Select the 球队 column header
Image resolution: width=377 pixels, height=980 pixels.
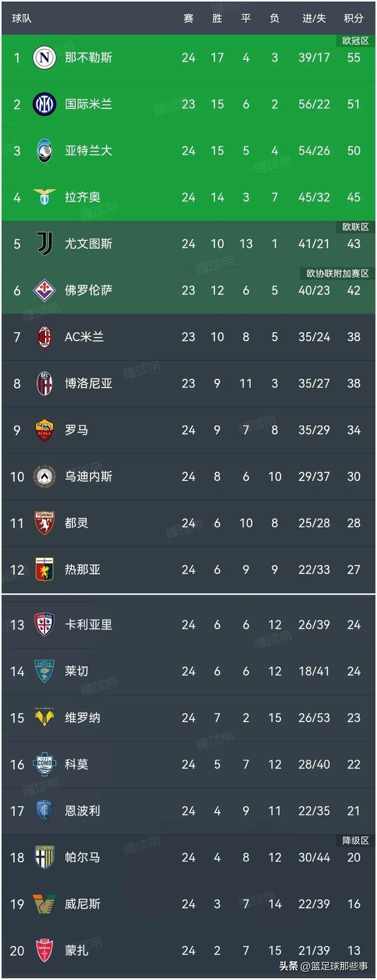tap(22, 18)
